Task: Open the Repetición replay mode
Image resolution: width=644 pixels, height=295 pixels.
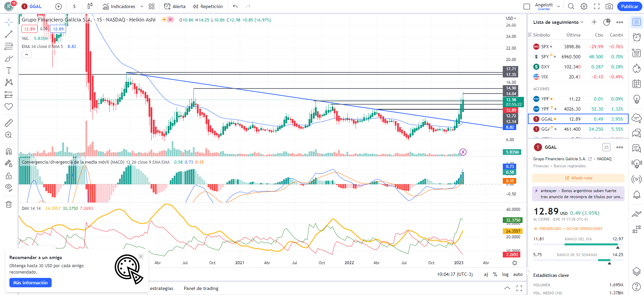Action: [208, 6]
